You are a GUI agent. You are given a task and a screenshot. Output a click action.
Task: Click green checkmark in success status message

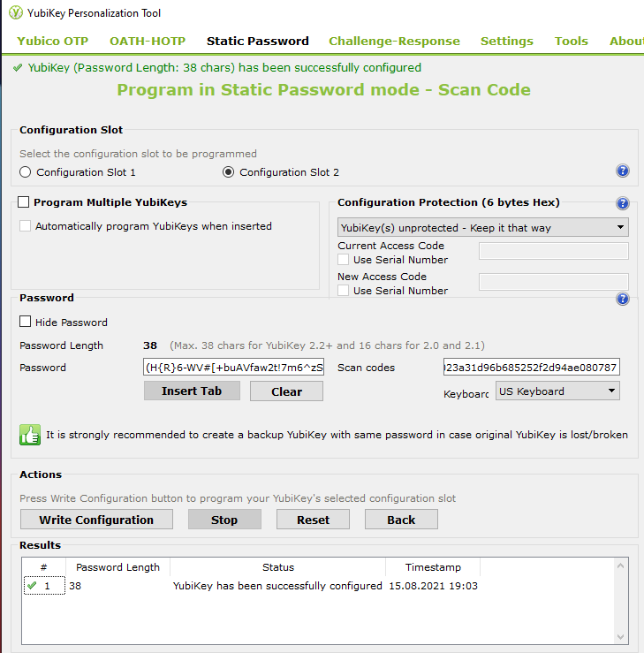(18, 67)
